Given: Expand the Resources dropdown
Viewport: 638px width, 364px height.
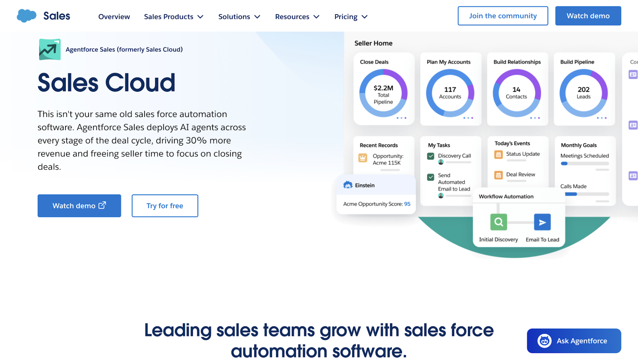Looking at the screenshot, I should (x=297, y=17).
